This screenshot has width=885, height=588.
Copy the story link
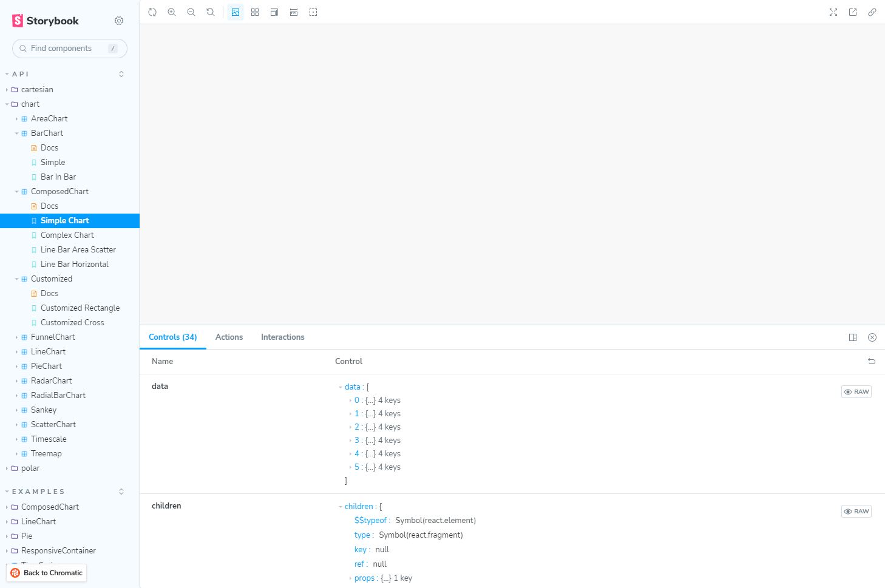[872, 12]
